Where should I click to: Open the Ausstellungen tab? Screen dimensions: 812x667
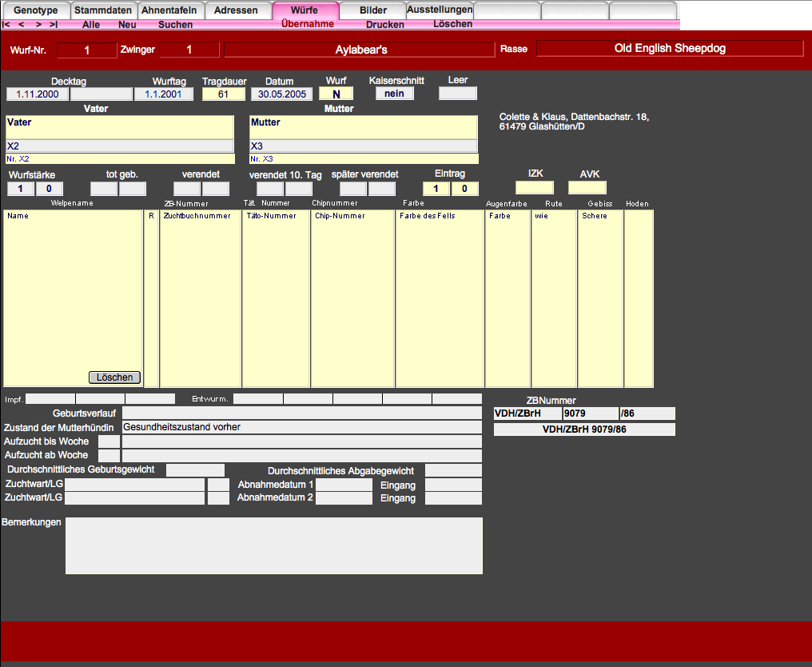(440, 10)
